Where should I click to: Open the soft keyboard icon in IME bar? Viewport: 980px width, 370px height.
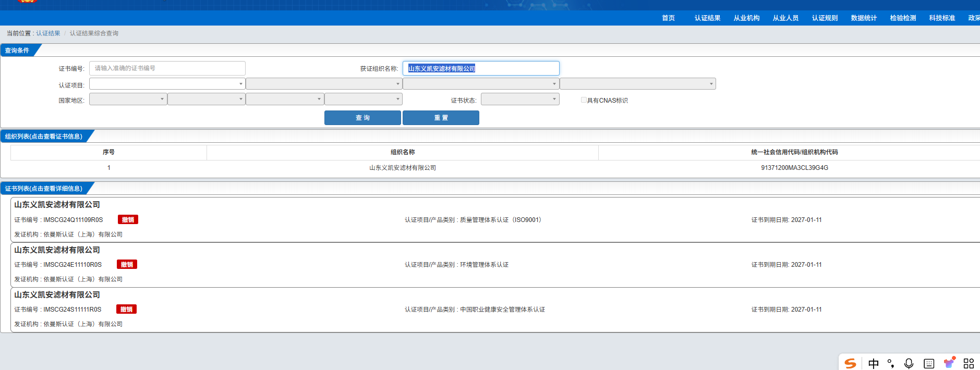[x=929, y=363]
